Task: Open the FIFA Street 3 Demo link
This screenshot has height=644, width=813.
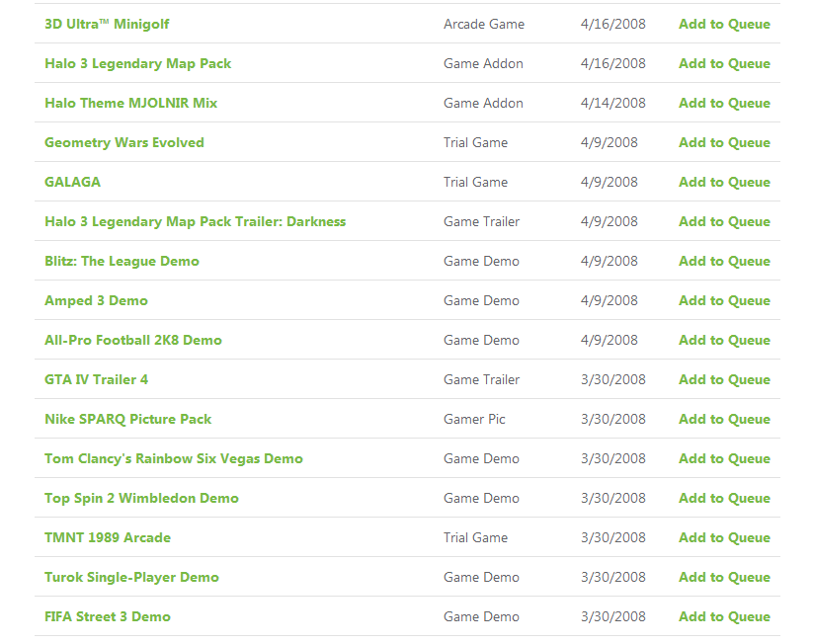Action: [x=108, y=616]
